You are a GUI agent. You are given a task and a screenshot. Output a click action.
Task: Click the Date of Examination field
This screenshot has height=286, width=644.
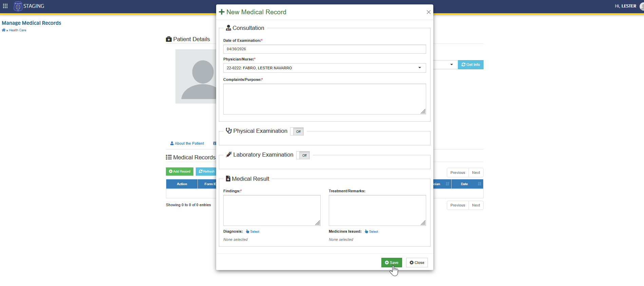[324, 49]
